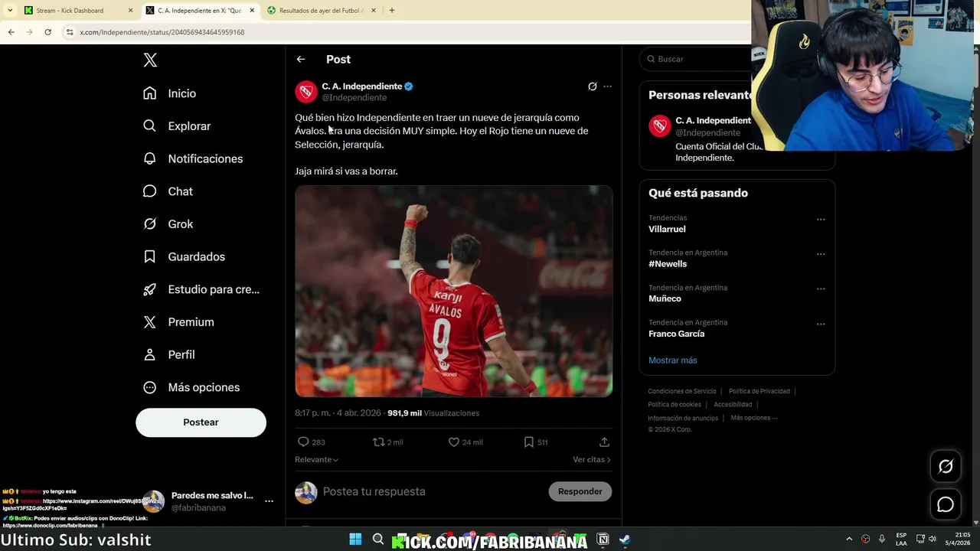Open Grok in the sidebar
This screenshot has height=551, width=980.
click(x=168, y=224)
